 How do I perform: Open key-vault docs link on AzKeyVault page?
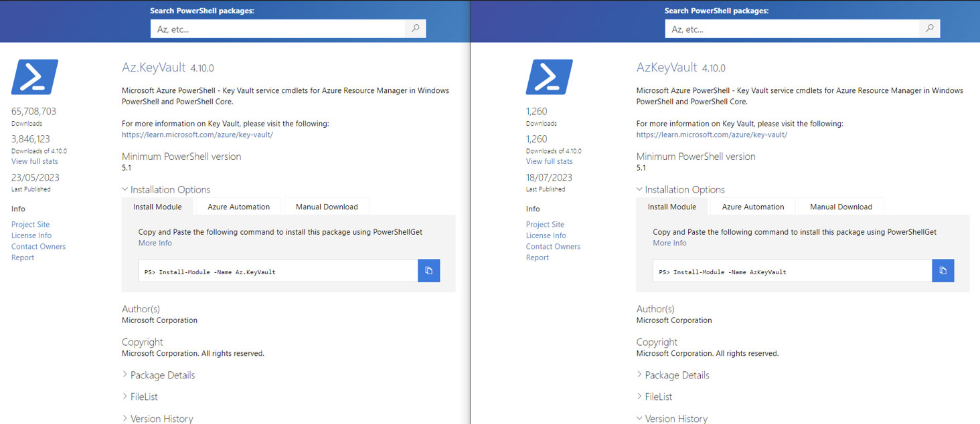[712, 134]
